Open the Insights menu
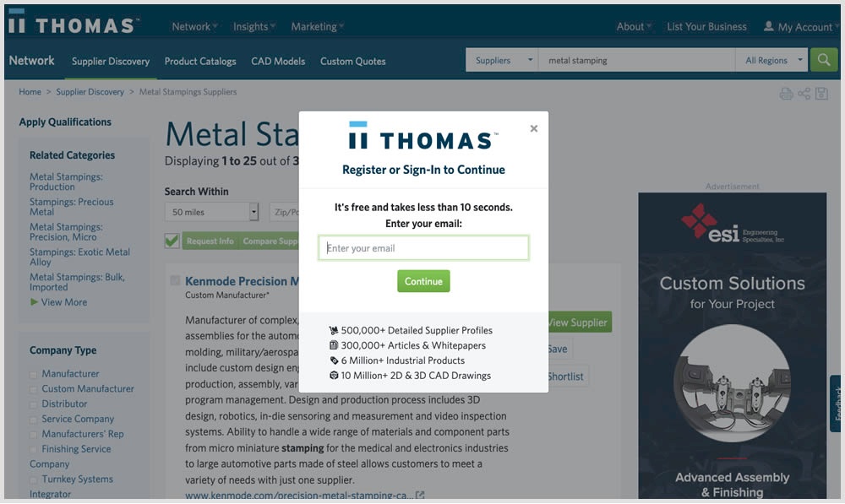 254,27
